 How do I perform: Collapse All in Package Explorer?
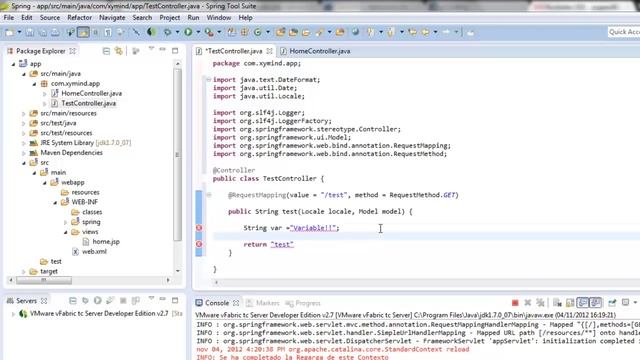click(x=106, y=51)
